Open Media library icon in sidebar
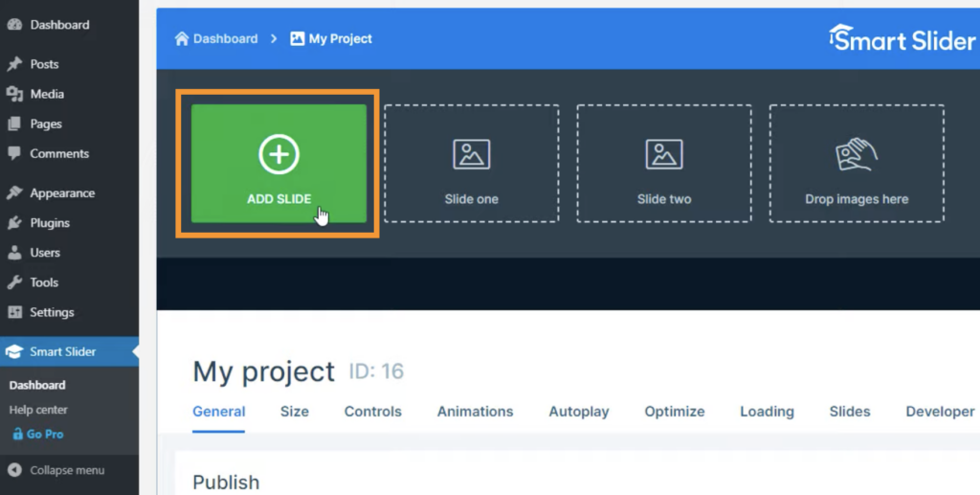The image size is (980, 495). (14, 94)
